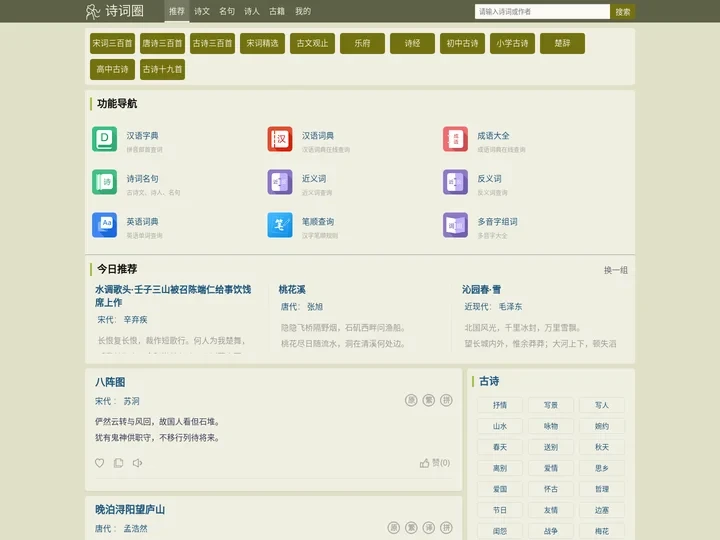Click the 诗词圈 site logo
The width and height of the screenshot is (720, 540).
pos(115,11)
